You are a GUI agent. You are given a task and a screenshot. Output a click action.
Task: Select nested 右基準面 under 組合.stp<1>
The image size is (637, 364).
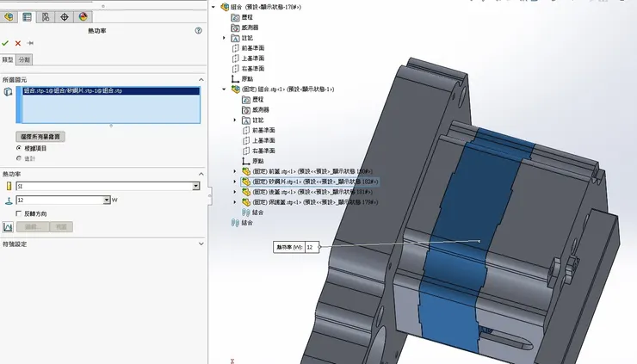tap(259, 151)
